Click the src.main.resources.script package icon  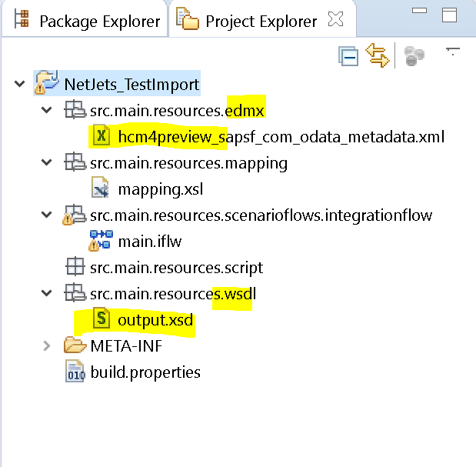coord(75,267)
